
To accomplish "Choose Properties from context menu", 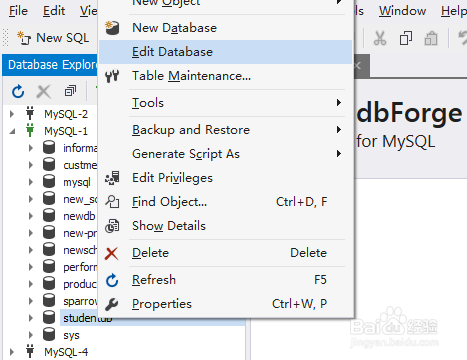I will click(x=226, y=304).
